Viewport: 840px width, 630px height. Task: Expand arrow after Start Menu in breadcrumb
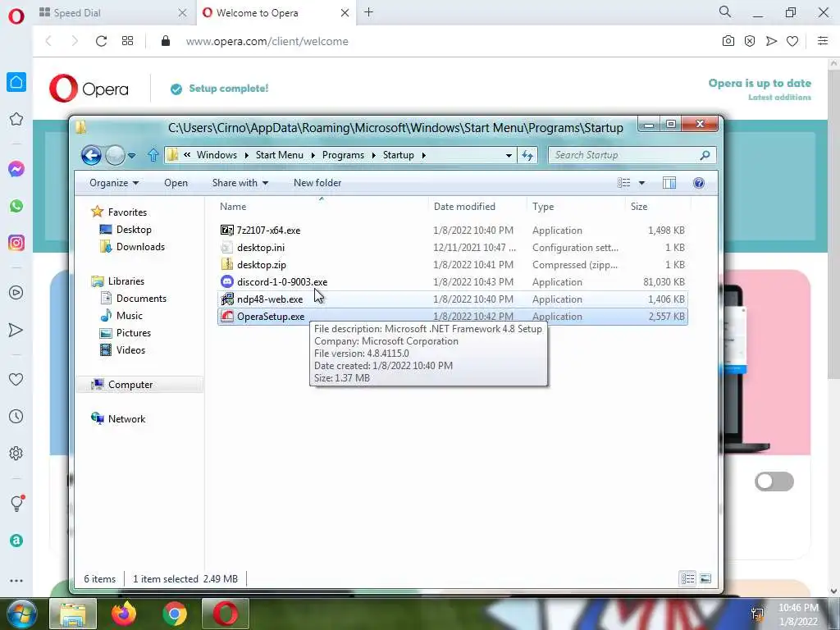(313, 155)
